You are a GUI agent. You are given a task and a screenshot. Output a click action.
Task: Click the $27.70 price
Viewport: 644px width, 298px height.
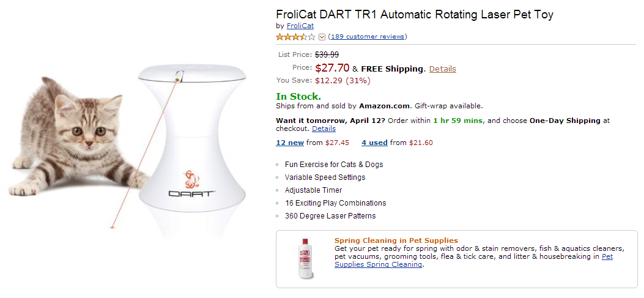(332, 69)
